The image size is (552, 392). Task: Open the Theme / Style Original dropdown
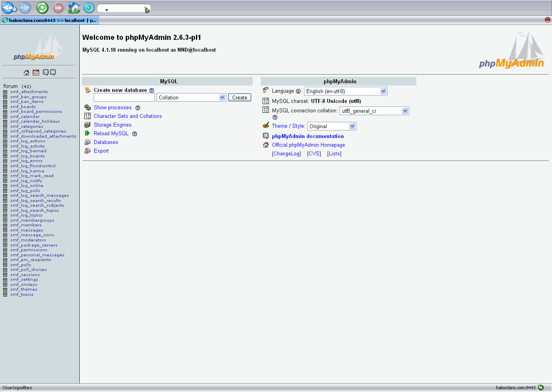pos(332,126)
